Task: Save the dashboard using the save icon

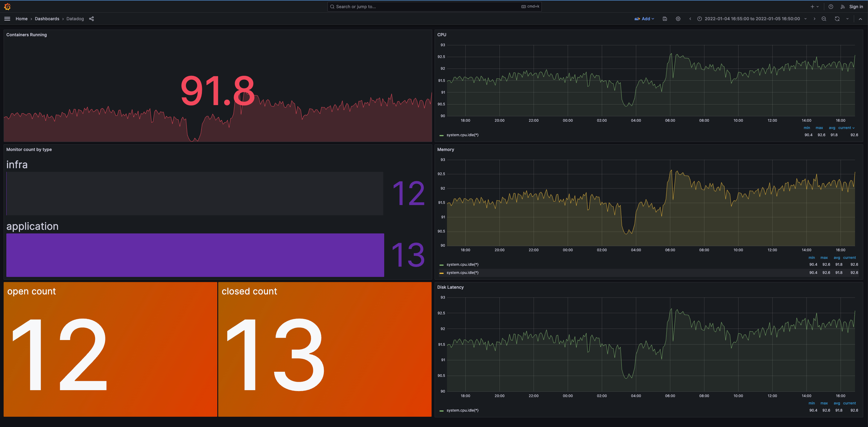Action: [x=665, y=18]
